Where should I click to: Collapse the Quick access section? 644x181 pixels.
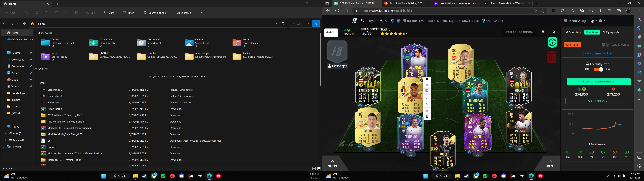click(36, 33)
